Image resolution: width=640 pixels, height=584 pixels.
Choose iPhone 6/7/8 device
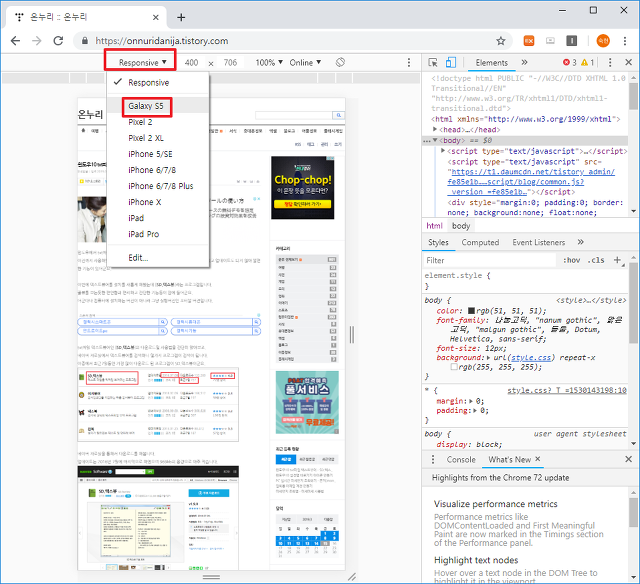click(158, 170)
